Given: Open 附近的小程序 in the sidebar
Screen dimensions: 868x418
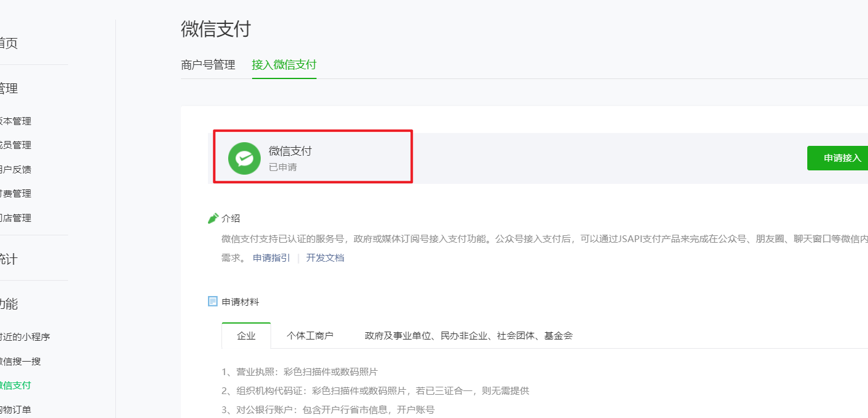Looking at the screenshot, I should (x=25, y=337).
